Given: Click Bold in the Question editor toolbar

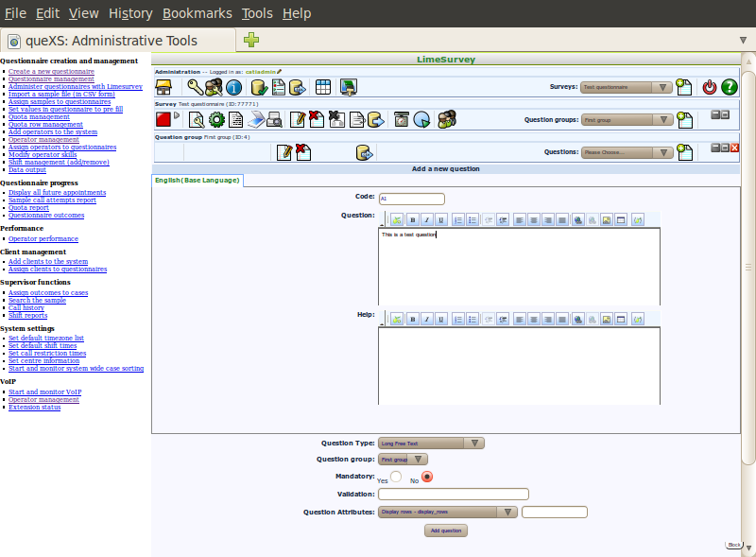Looking at the screenshot, I should click(413, 219).
